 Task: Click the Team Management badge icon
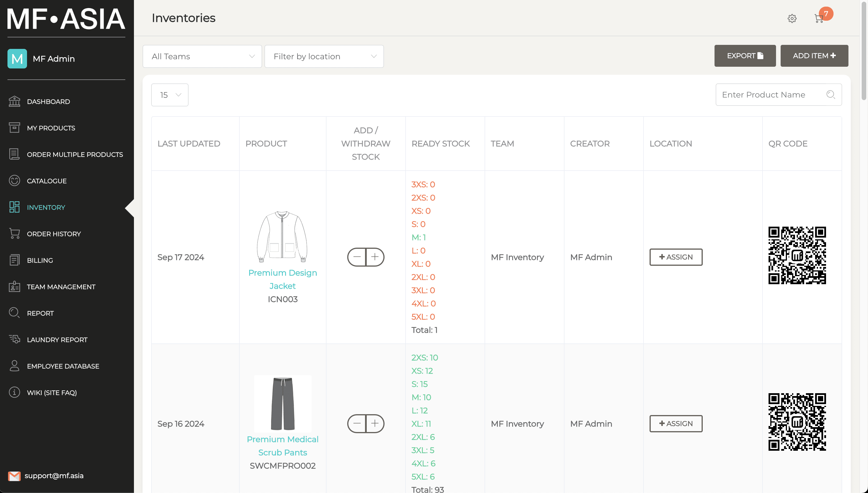(x=15, y=286)
